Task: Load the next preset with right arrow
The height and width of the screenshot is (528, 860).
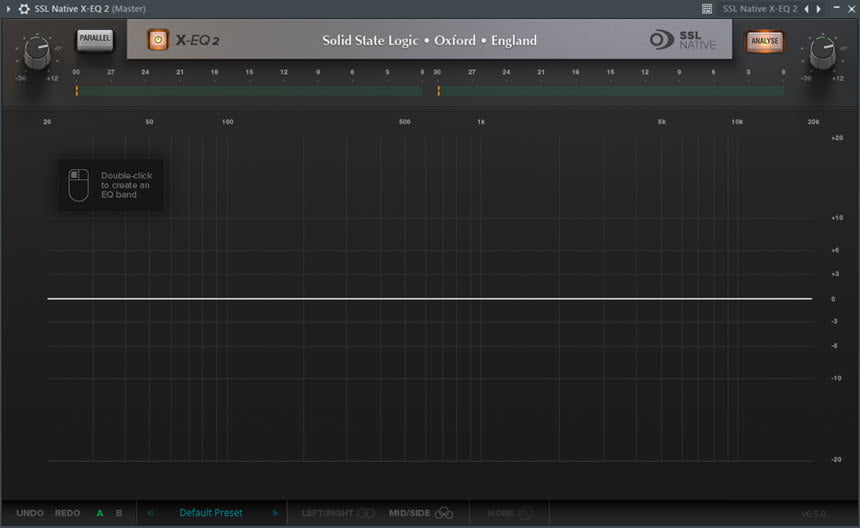Action: pyautogui.click(x=275, y=513)
